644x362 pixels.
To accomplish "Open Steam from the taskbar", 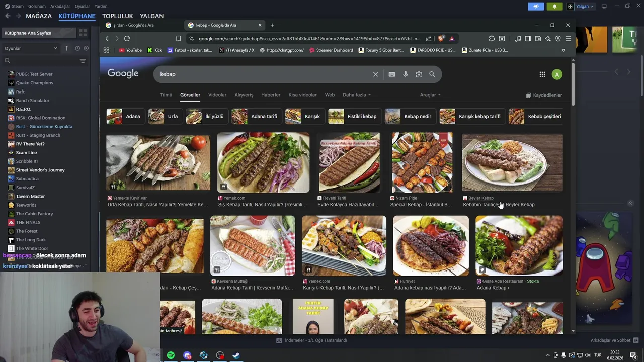I will pos(236,355).
